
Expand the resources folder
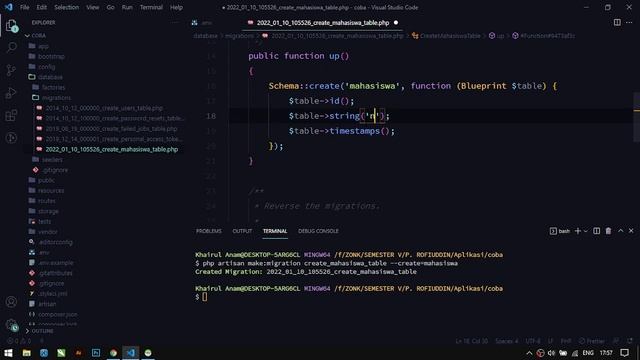(x=51, y=190)
